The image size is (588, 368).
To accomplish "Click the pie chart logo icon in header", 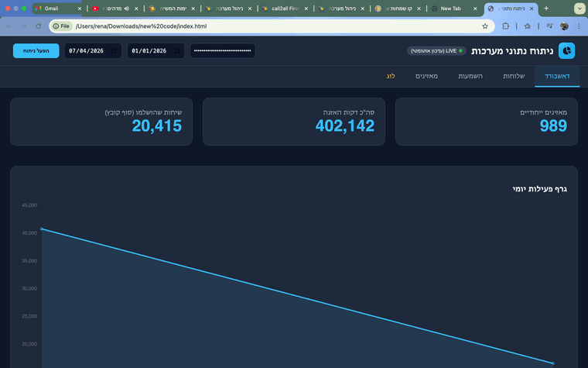I will (x=566, y=50).
